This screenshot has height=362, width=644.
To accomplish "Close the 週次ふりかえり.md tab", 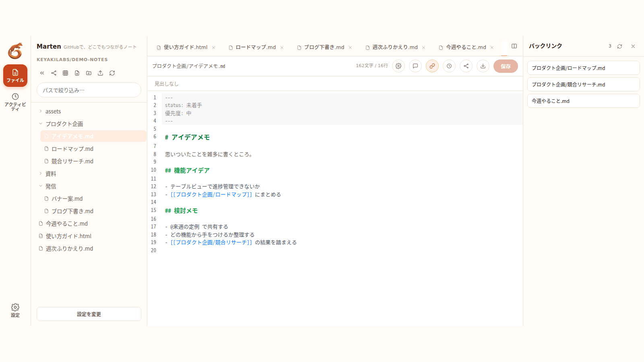I will (x=423, y=47).
